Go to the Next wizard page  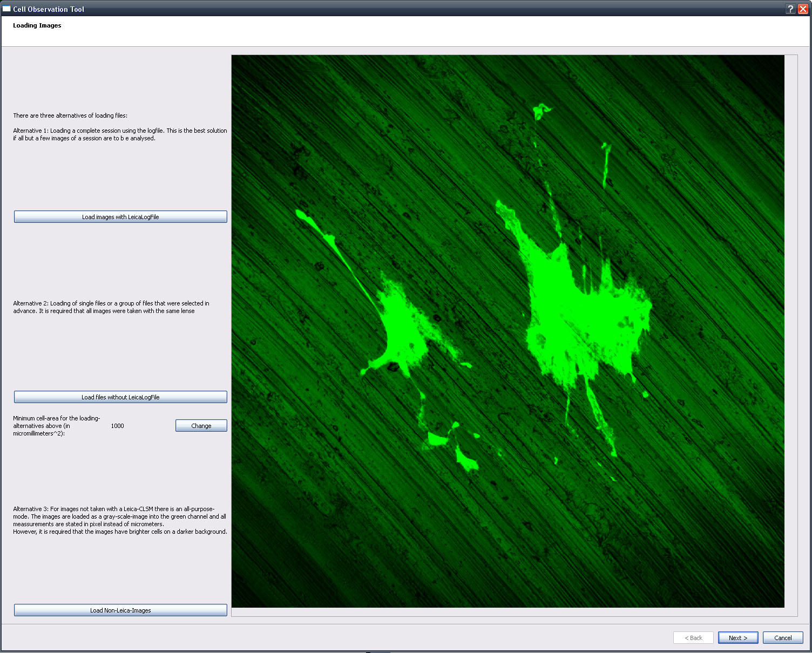click(738, 637)
